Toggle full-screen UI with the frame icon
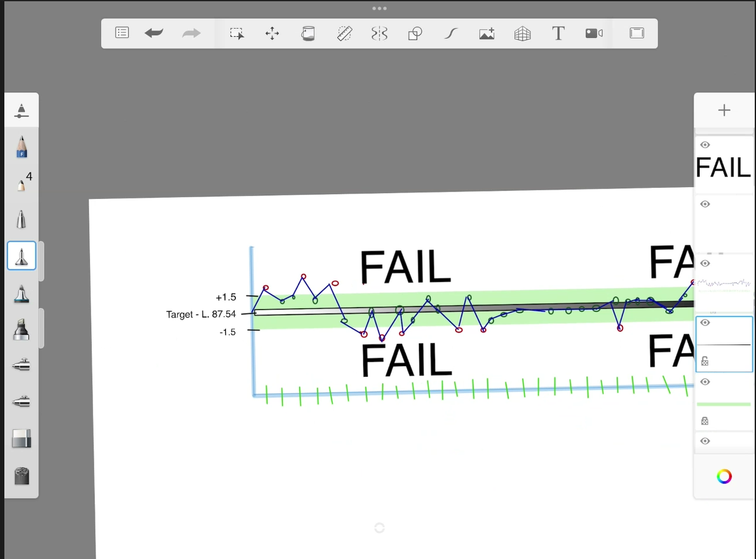Image resolution: width=756 pixels, height=559 pixels. (637, 34)
